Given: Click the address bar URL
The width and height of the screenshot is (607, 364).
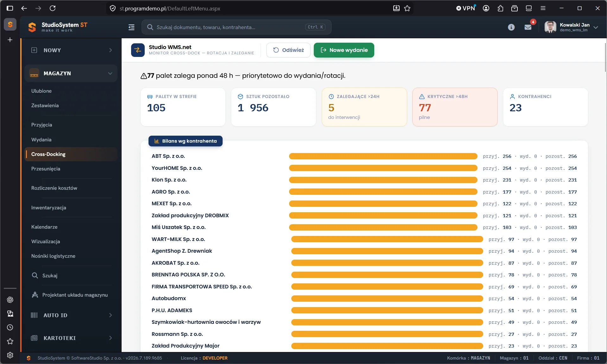Looking at the screenshot, I should tap(170, 9).
